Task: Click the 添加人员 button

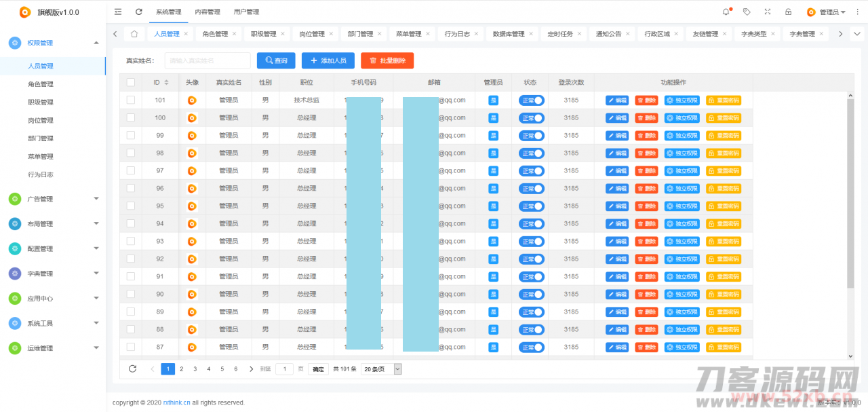Action: point(328,60)
